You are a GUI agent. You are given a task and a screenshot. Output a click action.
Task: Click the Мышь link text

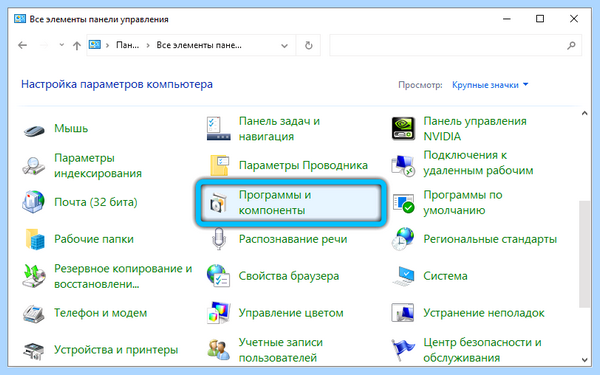pos(71,128)
